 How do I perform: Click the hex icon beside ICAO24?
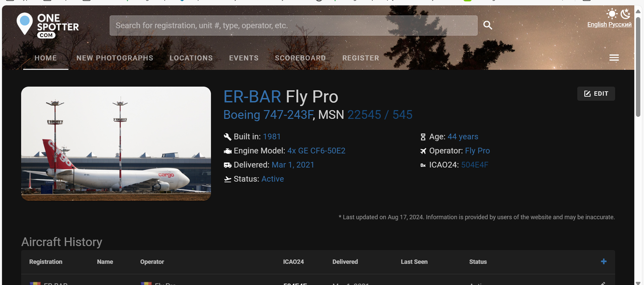click(x=423, y=165)
